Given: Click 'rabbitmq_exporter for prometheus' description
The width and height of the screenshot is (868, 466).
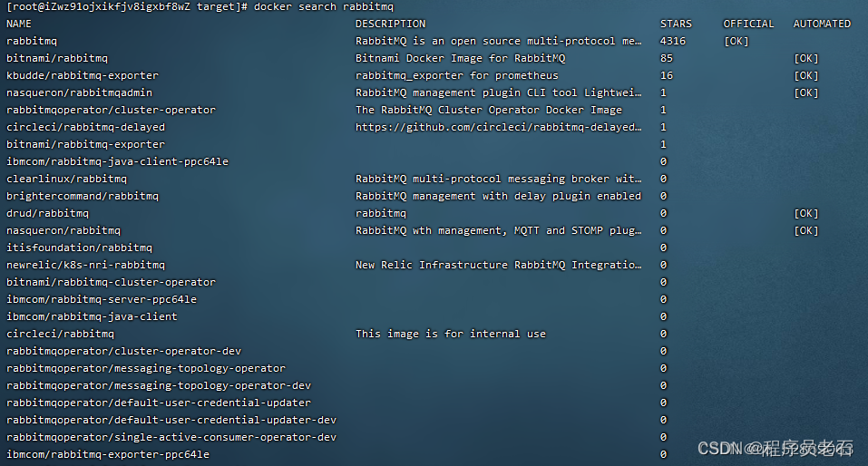Looking at the screenshot, I should pyautogui.click(x=457, y=75).
